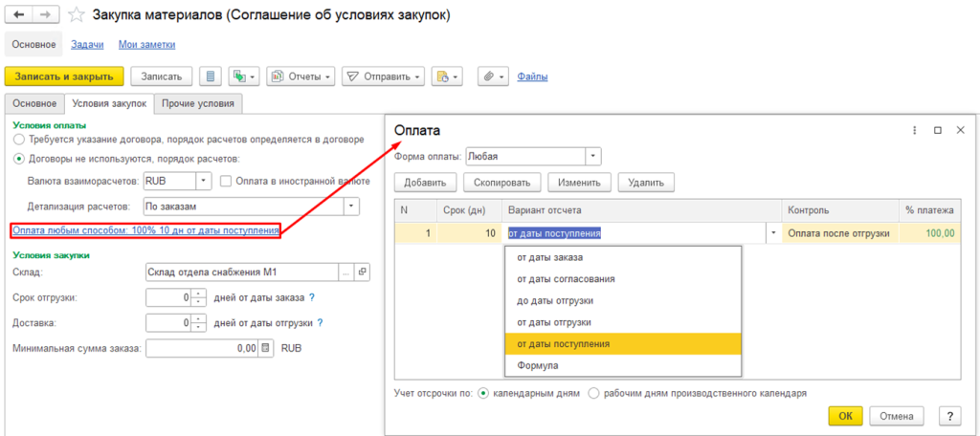Click Отмена in the Оплата dialog
Screen dimensions: 980x436
point(897,416)
